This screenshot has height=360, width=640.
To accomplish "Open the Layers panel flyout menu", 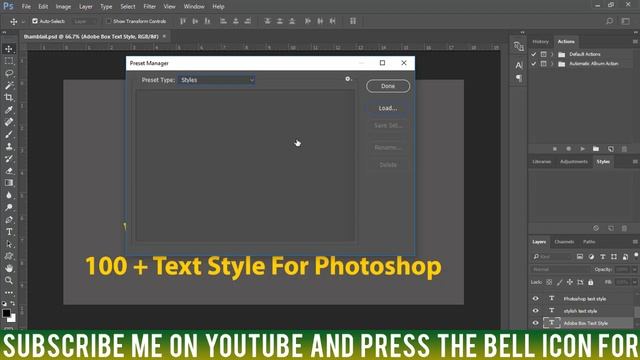I will pos(635,242).
